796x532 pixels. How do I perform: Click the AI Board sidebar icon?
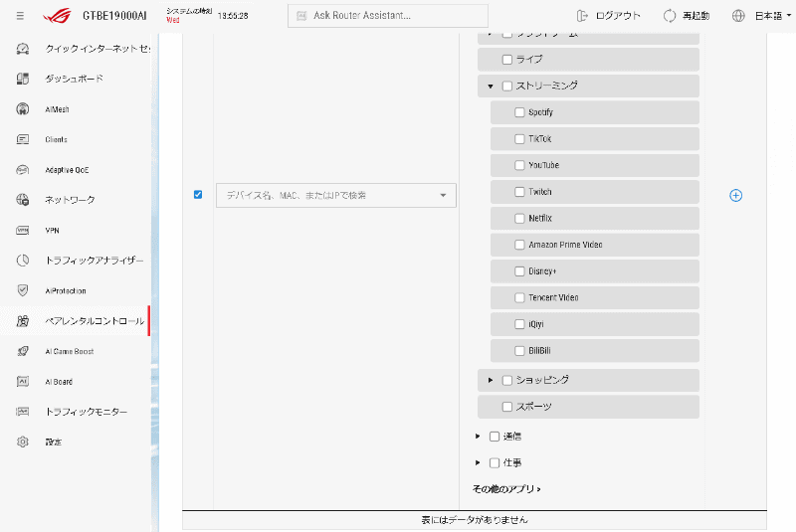[22, 382]
